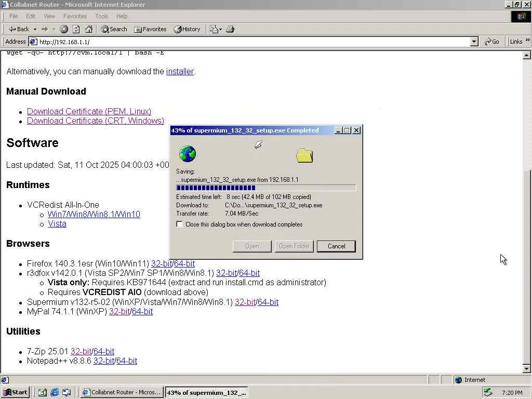Open the Help menu
The height and width of the screenshot is (399, 532).
[x=122, y=16]
